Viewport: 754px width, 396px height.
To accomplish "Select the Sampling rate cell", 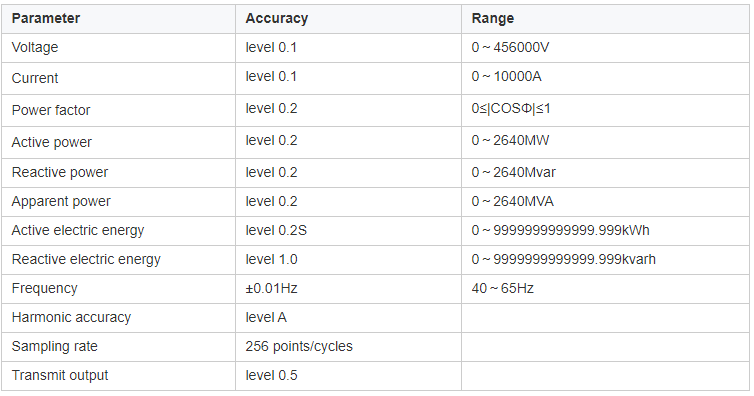I will tap(118, 347).
